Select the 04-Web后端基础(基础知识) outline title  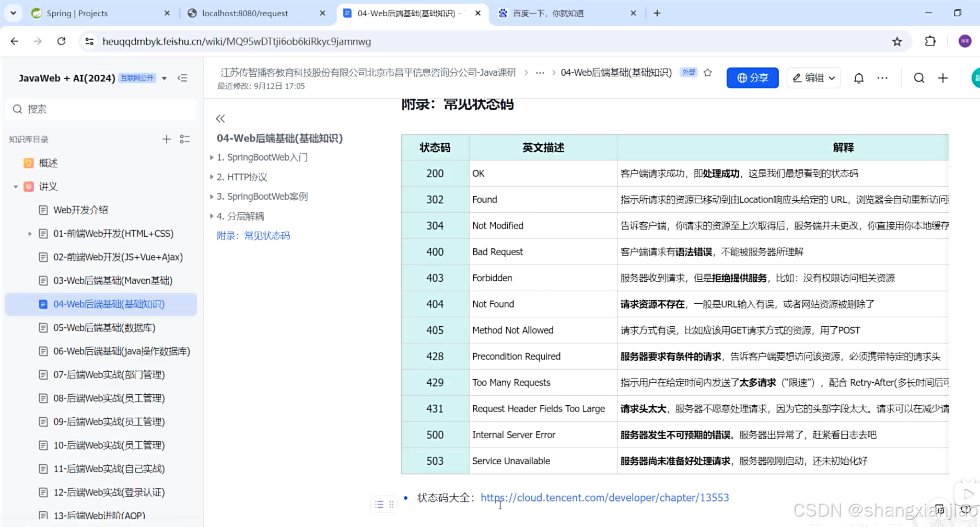279,138
